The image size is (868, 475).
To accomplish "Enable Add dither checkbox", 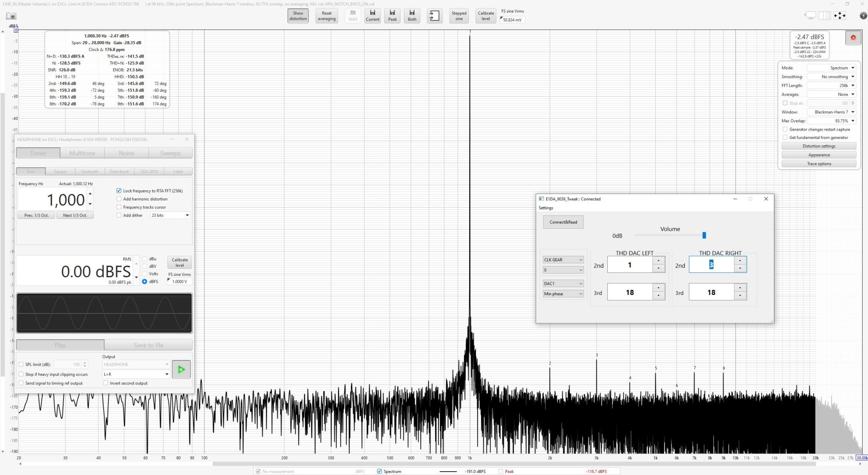I will pyautogui.click(x=119, y=215).
